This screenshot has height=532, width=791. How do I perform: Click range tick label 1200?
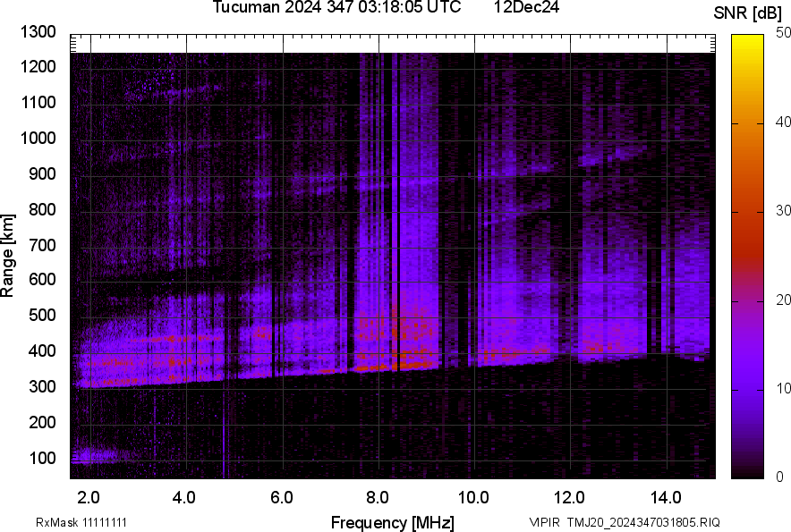point(38,66)
